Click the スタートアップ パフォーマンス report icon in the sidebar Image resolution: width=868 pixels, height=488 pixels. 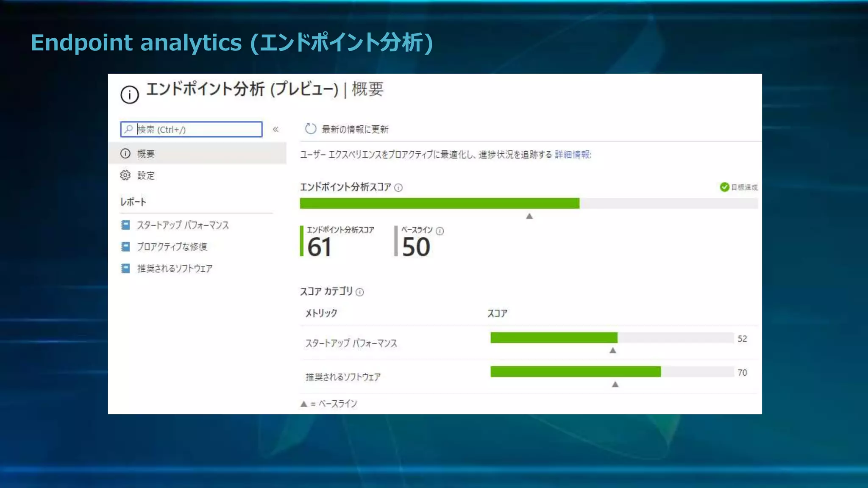click(125, 225)
